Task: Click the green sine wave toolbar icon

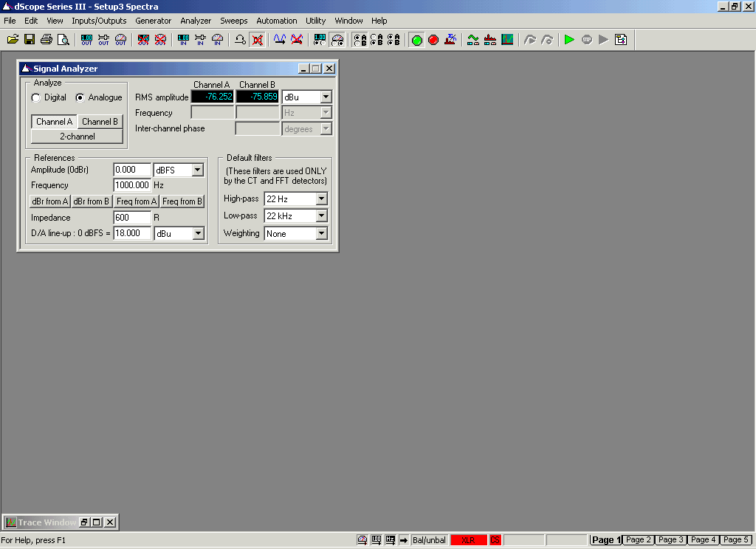Action: [473, 40]
